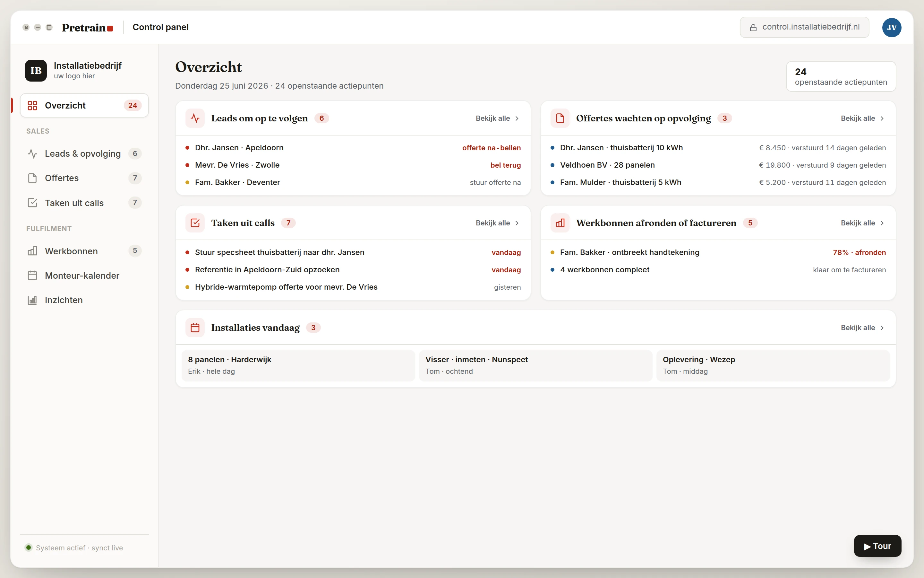
Task: Click the offerte na-bellen status label
Action: pyautogui.click(x=492, y=148)
